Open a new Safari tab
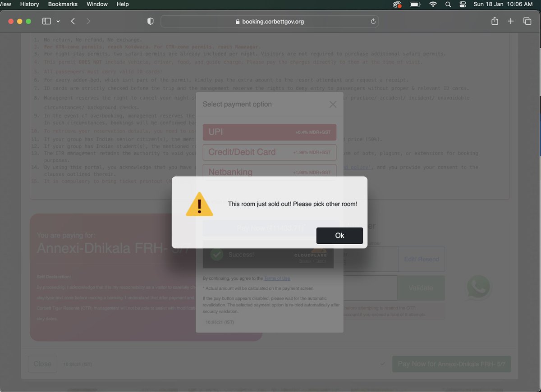Image resolution: width=541 pixels, height=392 pixels. pos(510,21)
